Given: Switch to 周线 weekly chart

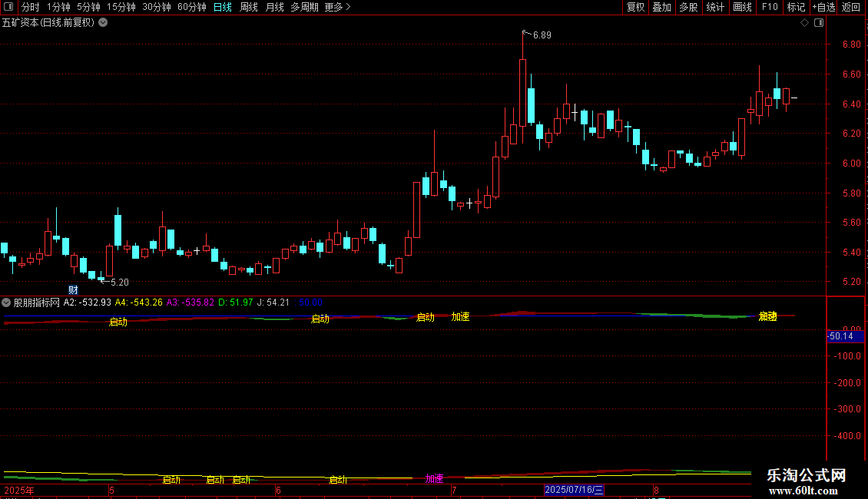Looking at the screenshot, I should tap(249, 7).
